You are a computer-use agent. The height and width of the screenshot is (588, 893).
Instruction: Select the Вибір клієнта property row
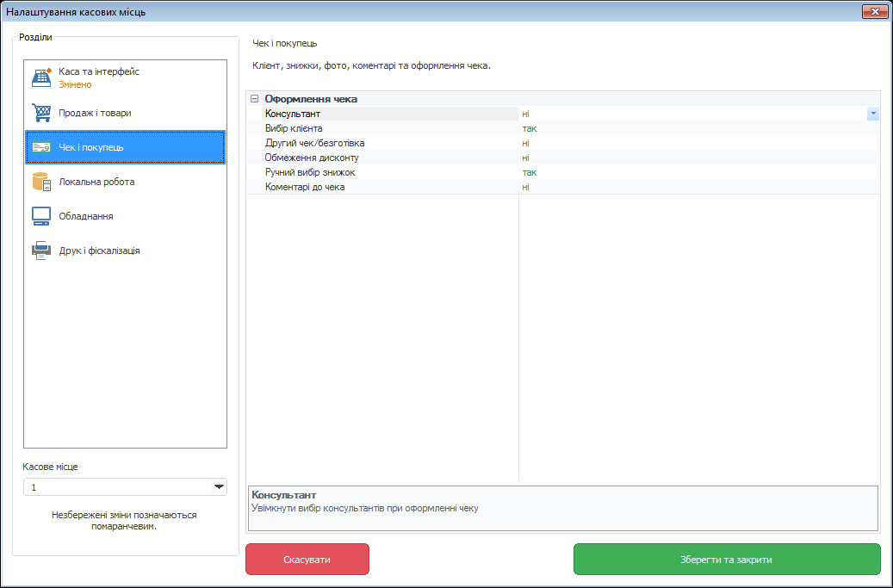563,128
